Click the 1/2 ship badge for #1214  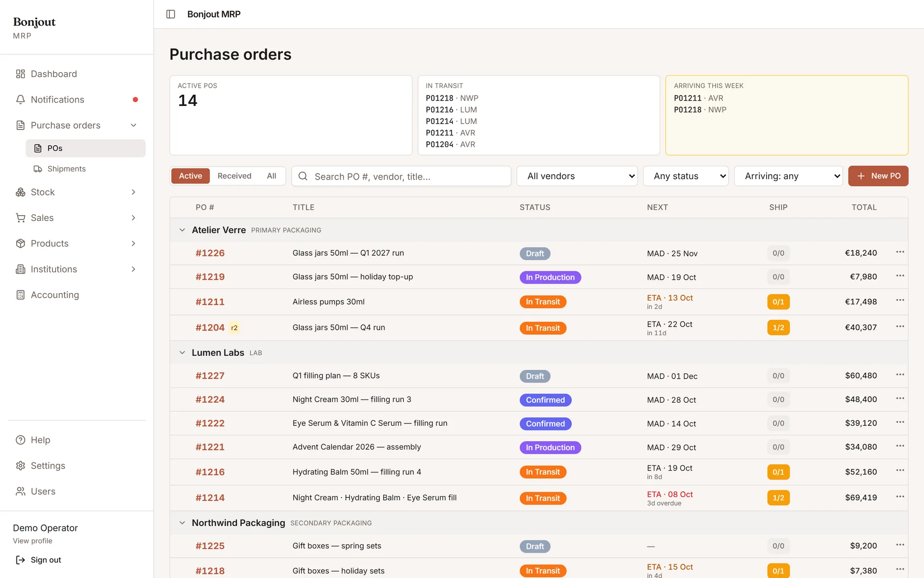pos(778,498)
